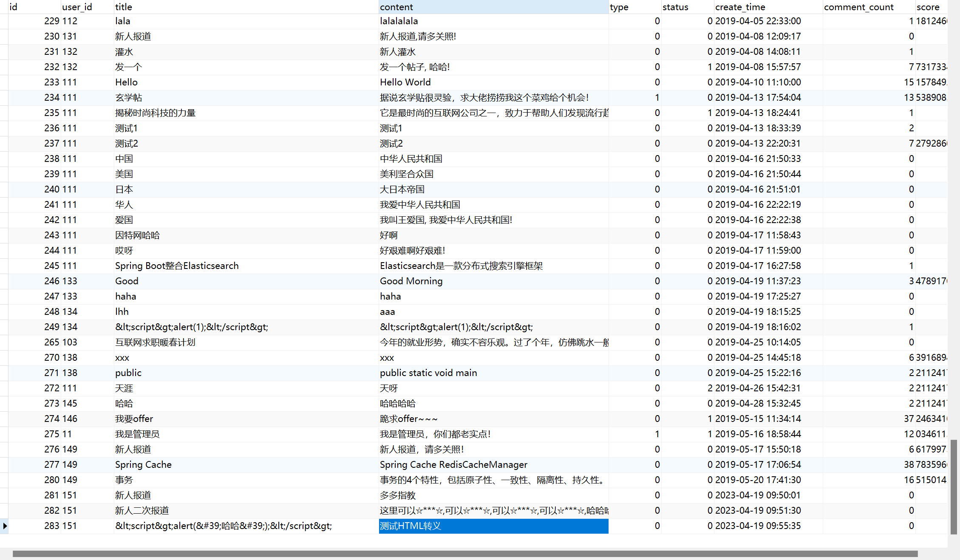Click the score column header
Screen dimensions: 960x560
click(x=932, y=7)
